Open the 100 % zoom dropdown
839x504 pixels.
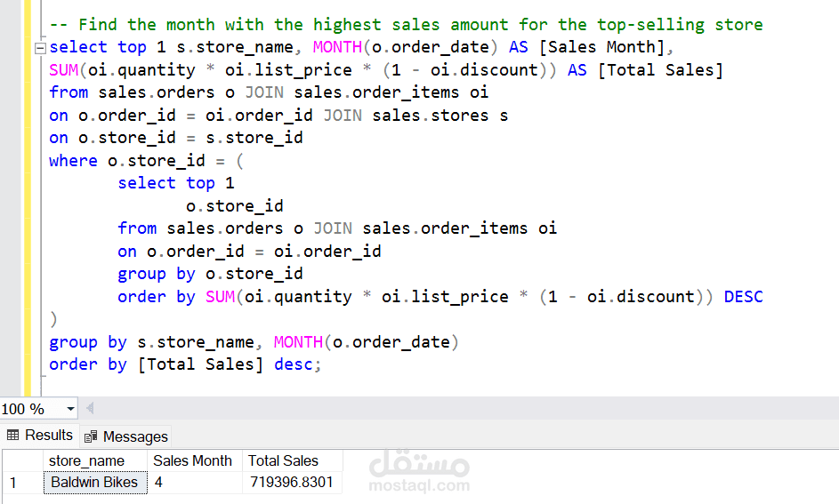pos(70,410)
